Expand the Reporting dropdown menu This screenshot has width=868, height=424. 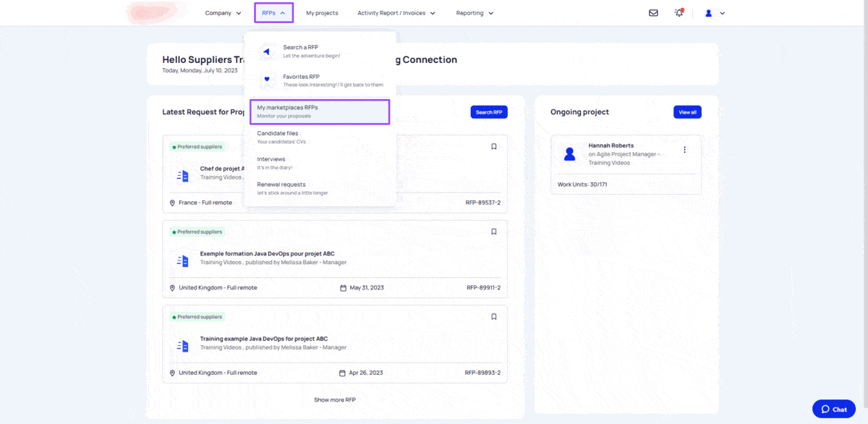tap(475, 13)
